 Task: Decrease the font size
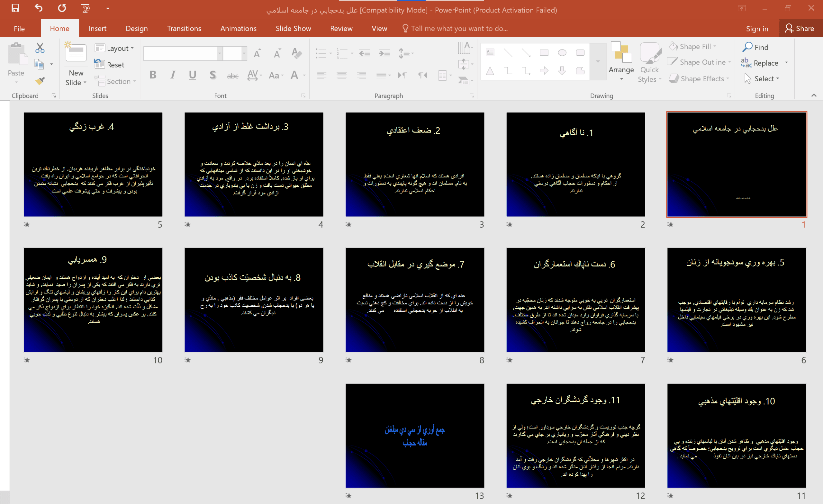(x=277, y=53)
